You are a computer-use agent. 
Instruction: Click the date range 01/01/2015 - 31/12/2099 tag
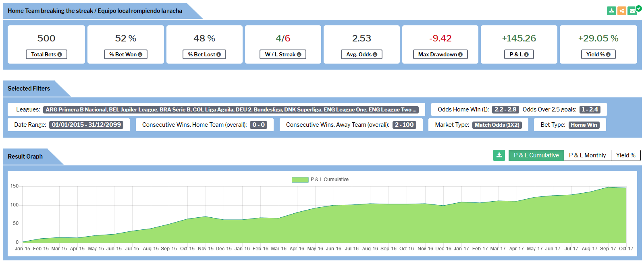86,125
